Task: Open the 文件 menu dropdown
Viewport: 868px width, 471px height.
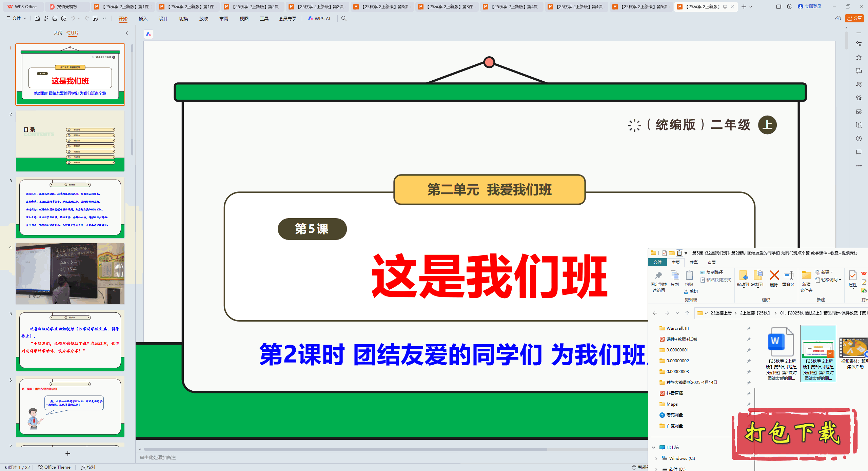Action: point(17,19)
